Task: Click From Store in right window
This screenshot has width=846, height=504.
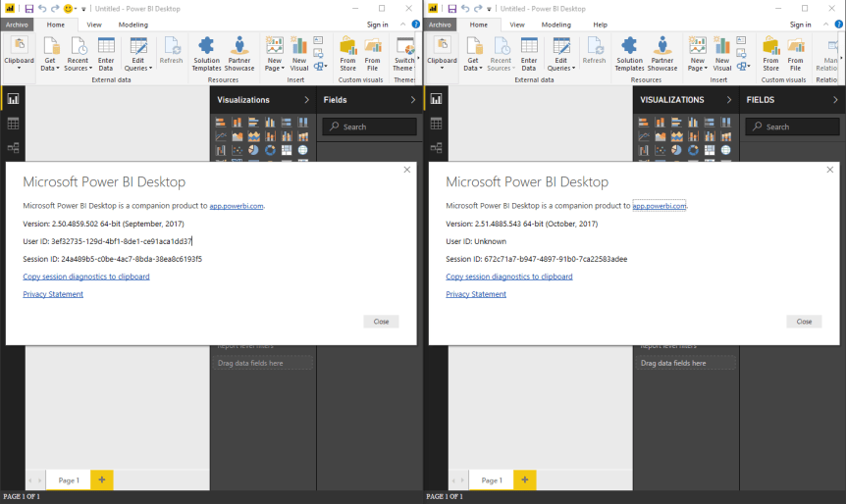Action: coord(771,54)
